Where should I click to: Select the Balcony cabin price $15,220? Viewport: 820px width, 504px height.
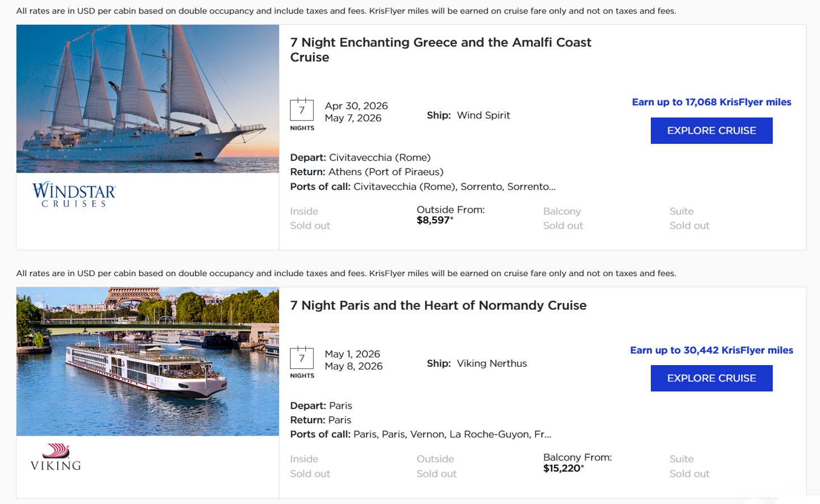tap(563, 468)
